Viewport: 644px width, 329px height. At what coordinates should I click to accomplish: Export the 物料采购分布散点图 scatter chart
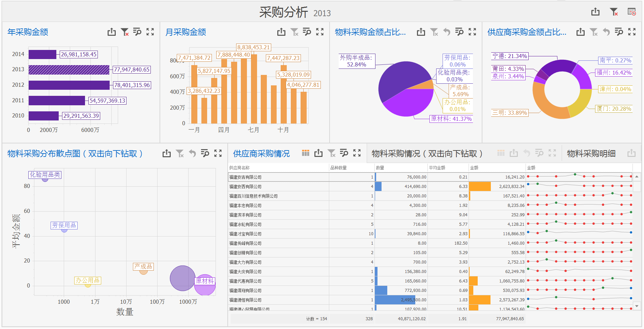(x=167, y=154)
